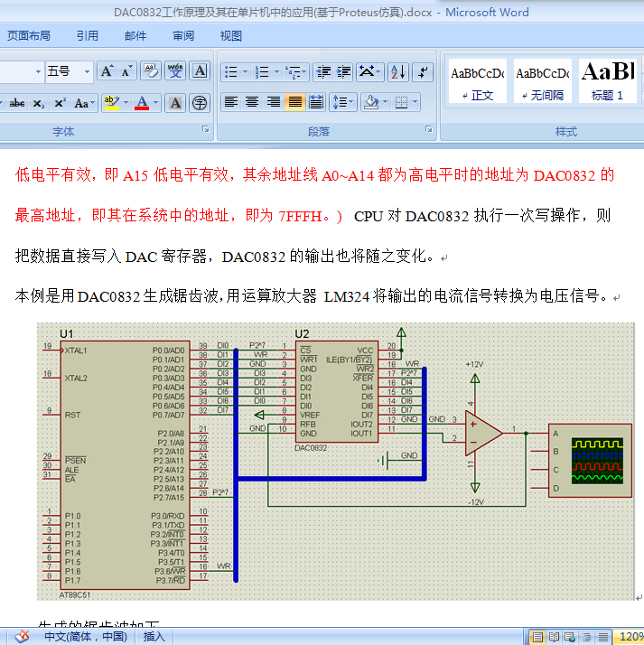Screen dimensions: 644x645
Task: Click the Shrink Font button
Action: tap(126, 71)
